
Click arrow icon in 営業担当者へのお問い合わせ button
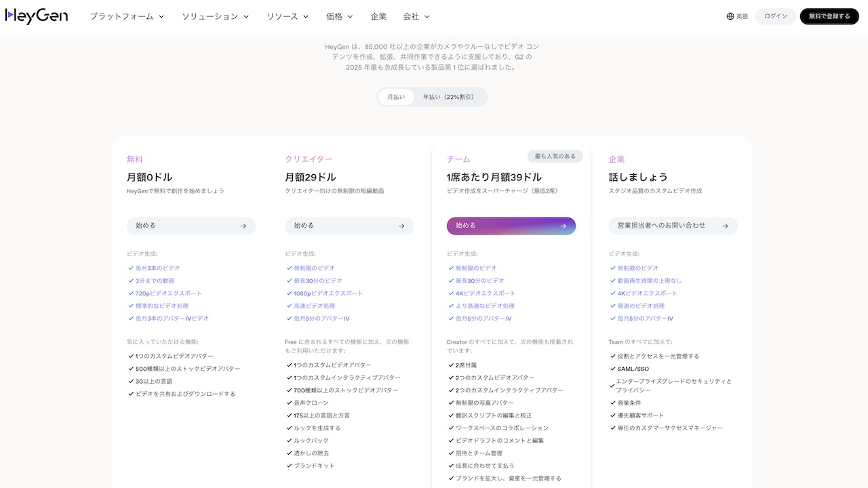[725, 226]
